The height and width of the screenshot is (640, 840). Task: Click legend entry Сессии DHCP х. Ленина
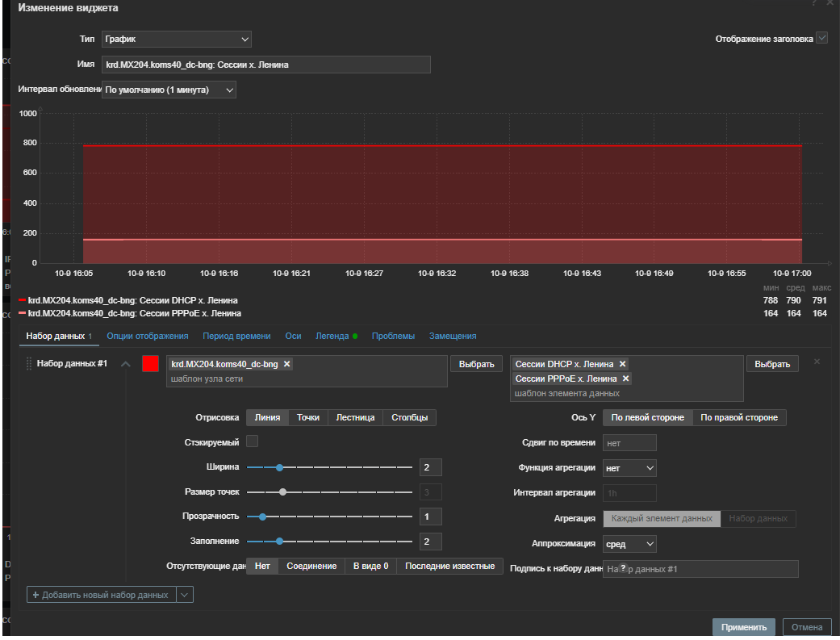[x=132, y=300]
